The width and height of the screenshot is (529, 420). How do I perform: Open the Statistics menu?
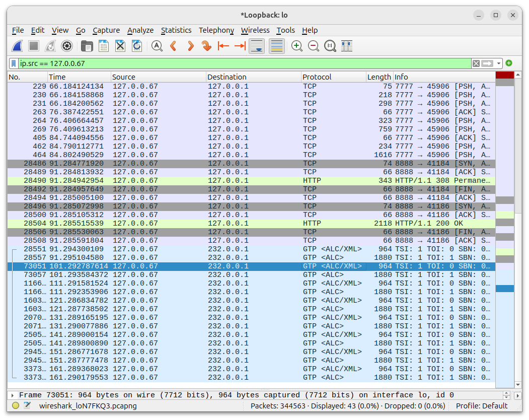(176, 30)
